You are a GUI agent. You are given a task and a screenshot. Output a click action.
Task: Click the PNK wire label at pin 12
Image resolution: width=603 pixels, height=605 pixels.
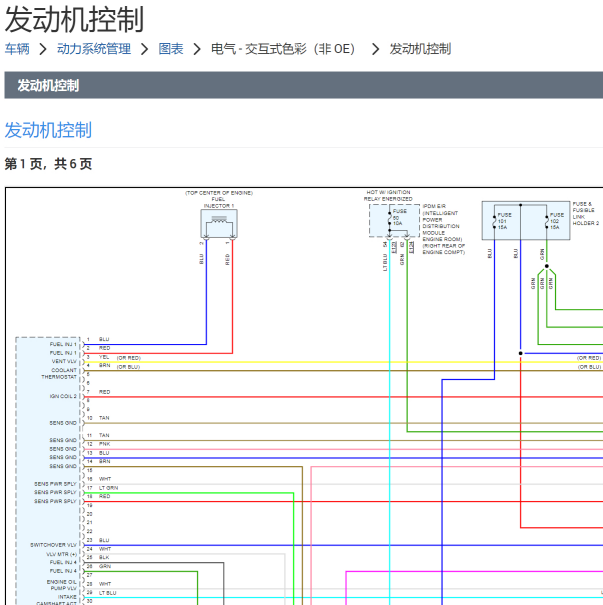click(x=104, y=444)
